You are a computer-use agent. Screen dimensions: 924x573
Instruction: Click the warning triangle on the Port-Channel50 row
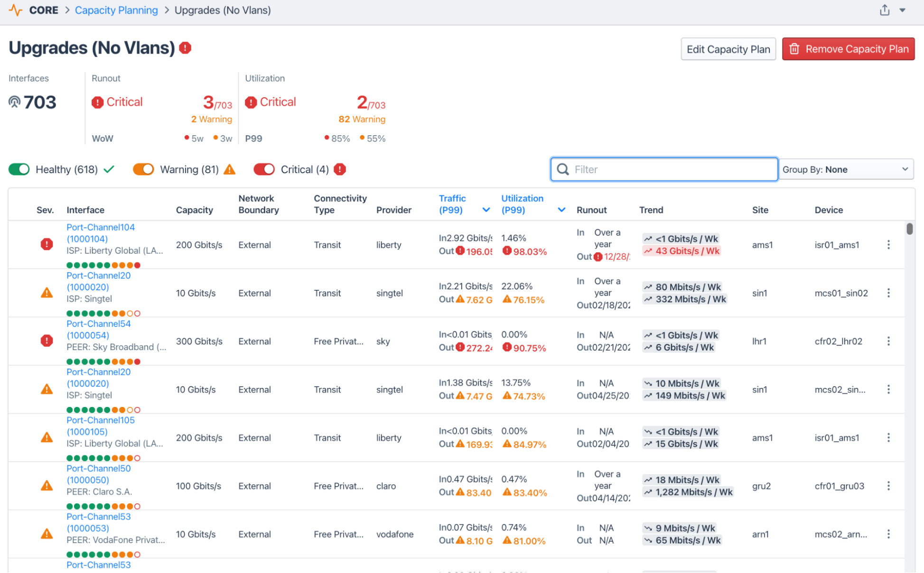click(x=47, y=486)
